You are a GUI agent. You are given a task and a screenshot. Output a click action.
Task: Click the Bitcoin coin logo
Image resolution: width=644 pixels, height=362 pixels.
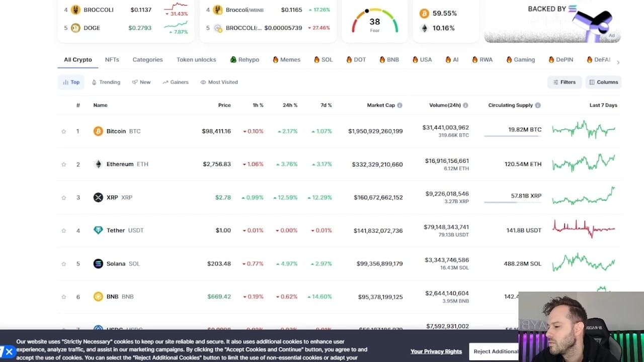pyautogui.click(x=98, y=131)
